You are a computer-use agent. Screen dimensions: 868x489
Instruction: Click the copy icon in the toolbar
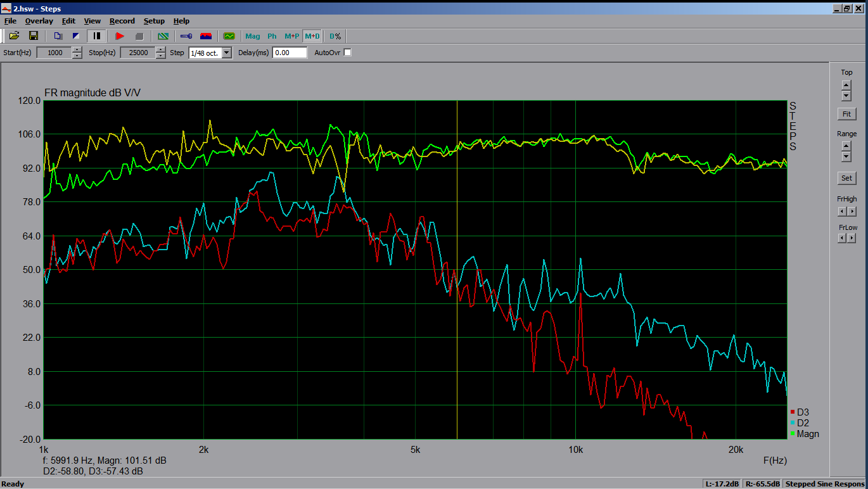pos(58,36)
